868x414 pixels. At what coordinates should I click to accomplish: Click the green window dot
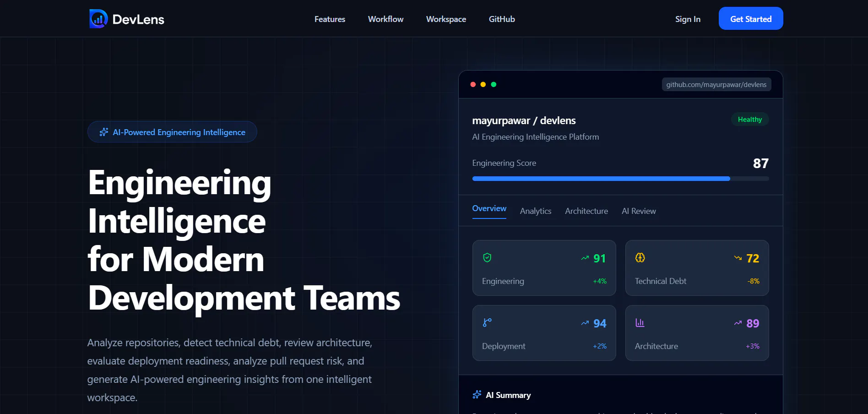click(494, 84)
